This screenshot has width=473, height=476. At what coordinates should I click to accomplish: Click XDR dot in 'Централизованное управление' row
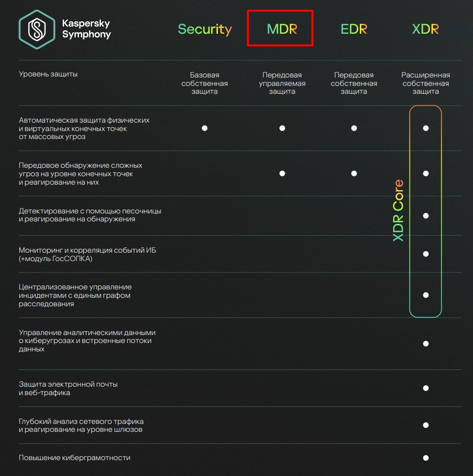pos(426,295)
